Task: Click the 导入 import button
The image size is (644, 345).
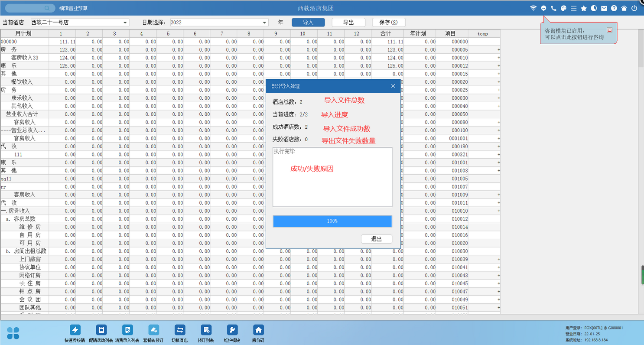Action: click(308, 23)
